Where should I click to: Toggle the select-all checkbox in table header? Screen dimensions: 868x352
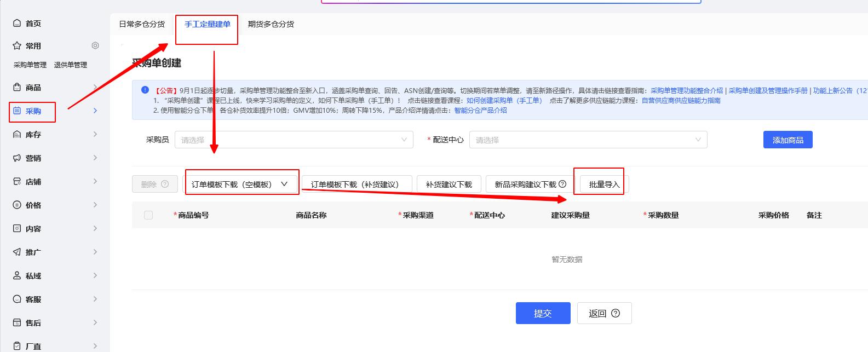148,215
